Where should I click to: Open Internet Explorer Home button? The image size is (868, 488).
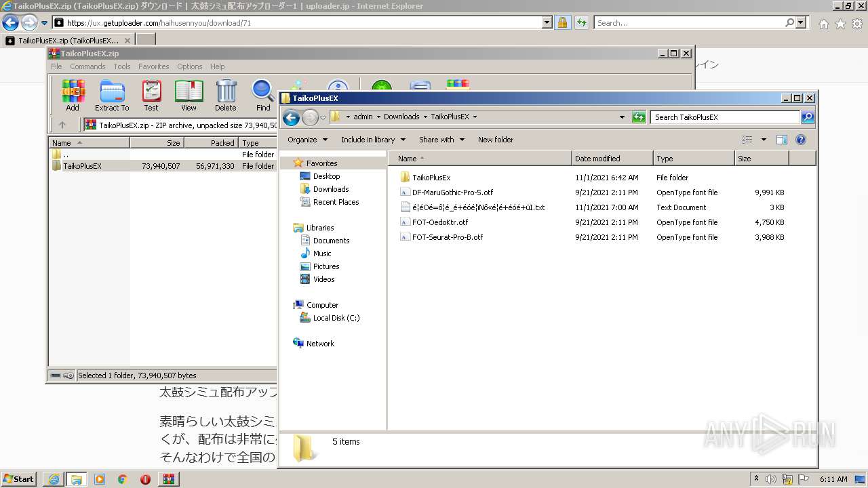pos(823,24)
